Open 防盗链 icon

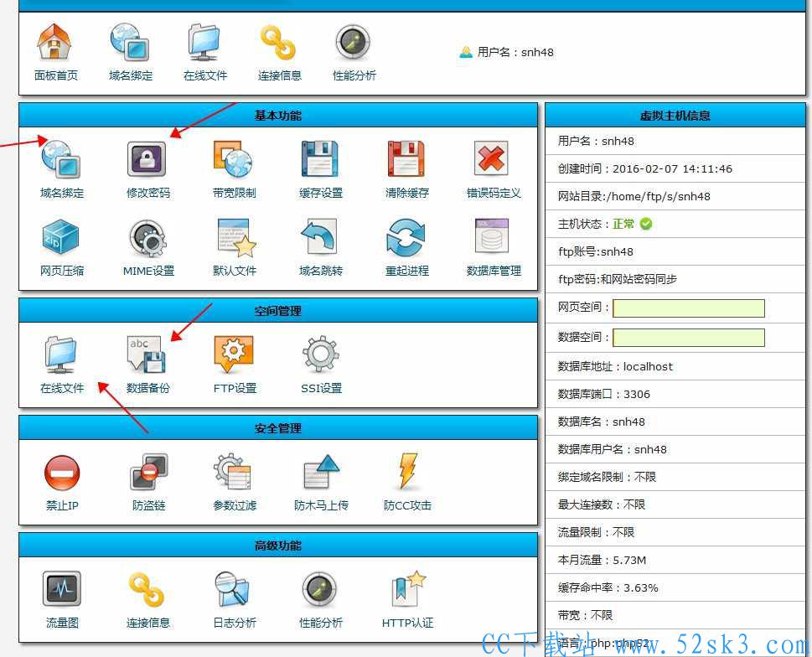pos(149,472)
